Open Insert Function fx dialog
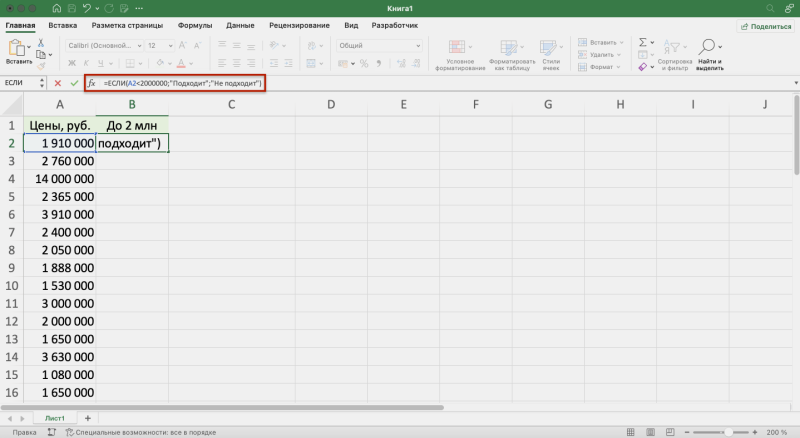This screenshot has height=438, width=800. coord(91,83)
